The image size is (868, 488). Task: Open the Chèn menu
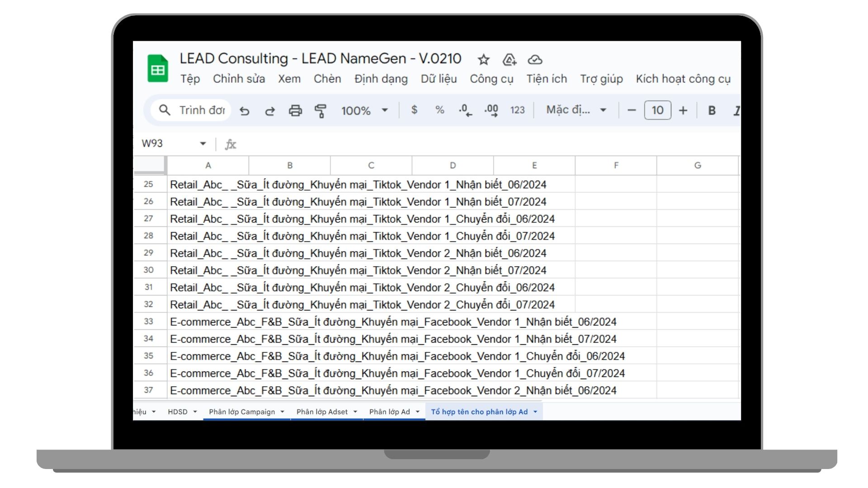pos(327,79)
